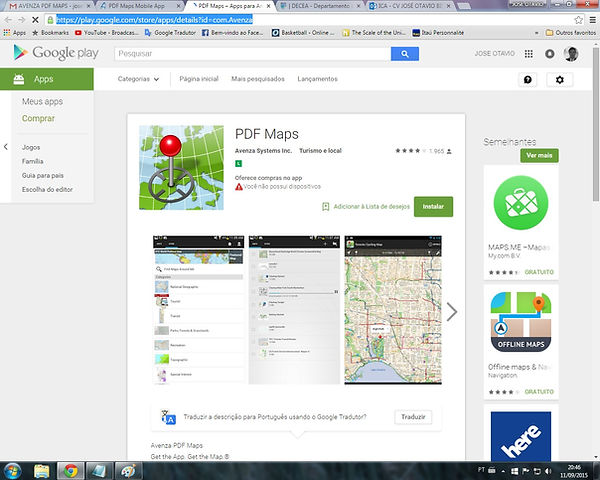Show next screenshots with right chevron
The width and height of the screenshot is (600, 480).
coord(452,311)
